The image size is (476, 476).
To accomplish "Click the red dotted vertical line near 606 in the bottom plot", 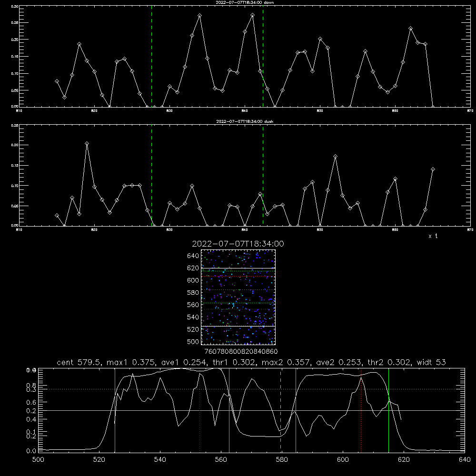I will click(x=361, y=410).
